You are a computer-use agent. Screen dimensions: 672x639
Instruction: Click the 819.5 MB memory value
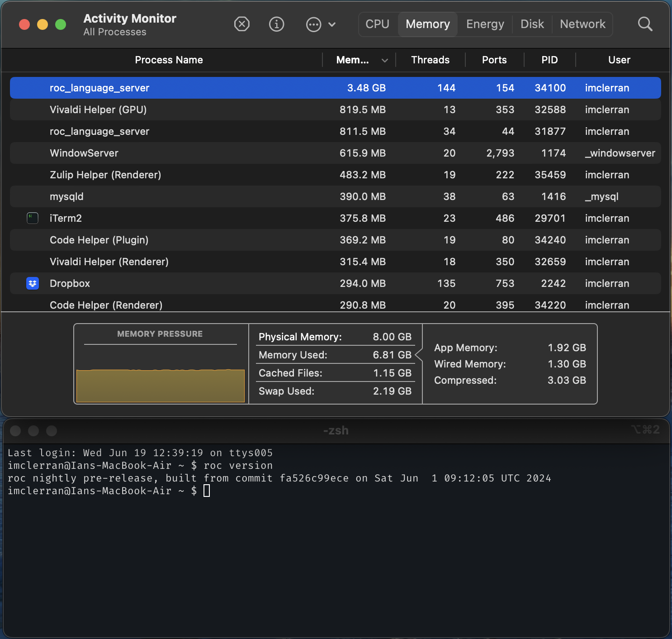point(363,110)
